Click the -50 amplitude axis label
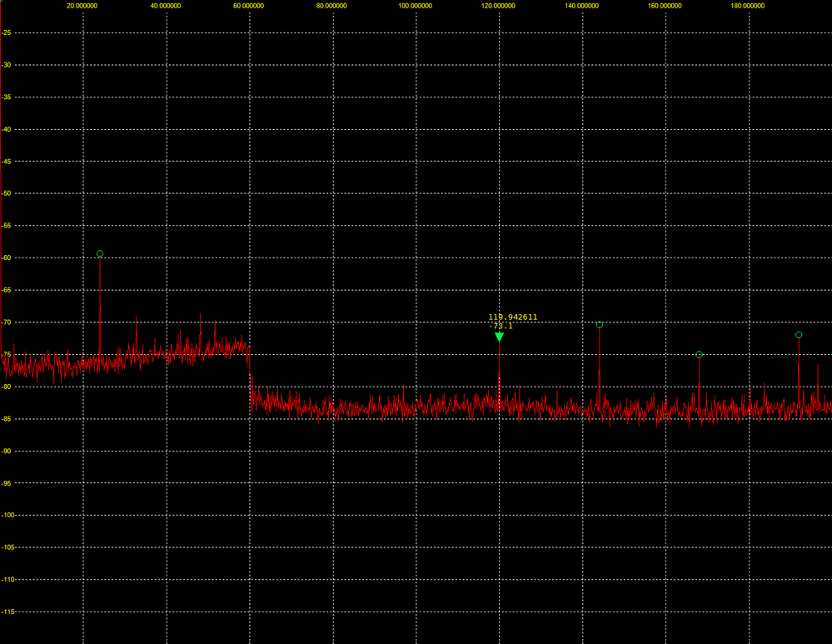Image resolution: width=832 pixels, height=644 pixels. coord(7,194)
